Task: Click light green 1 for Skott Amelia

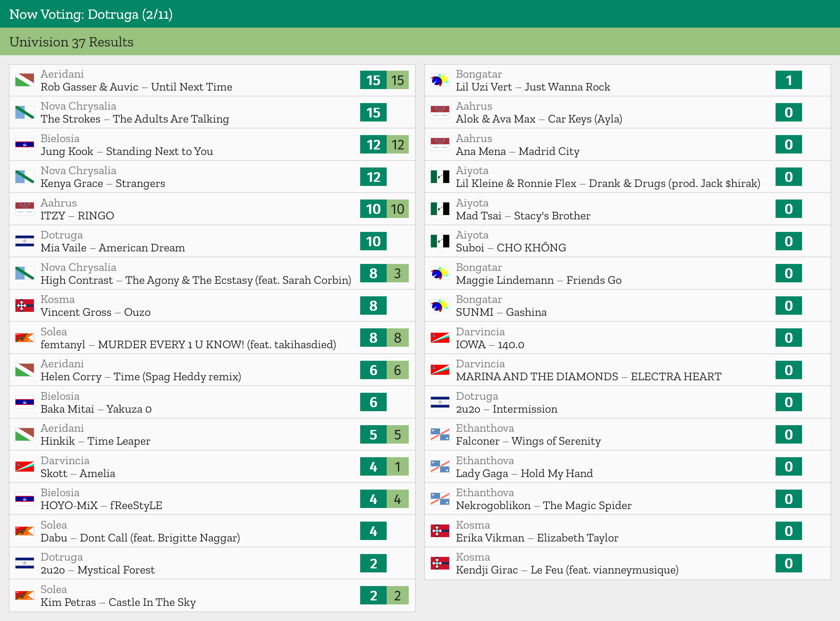Action: coord(397,466)
